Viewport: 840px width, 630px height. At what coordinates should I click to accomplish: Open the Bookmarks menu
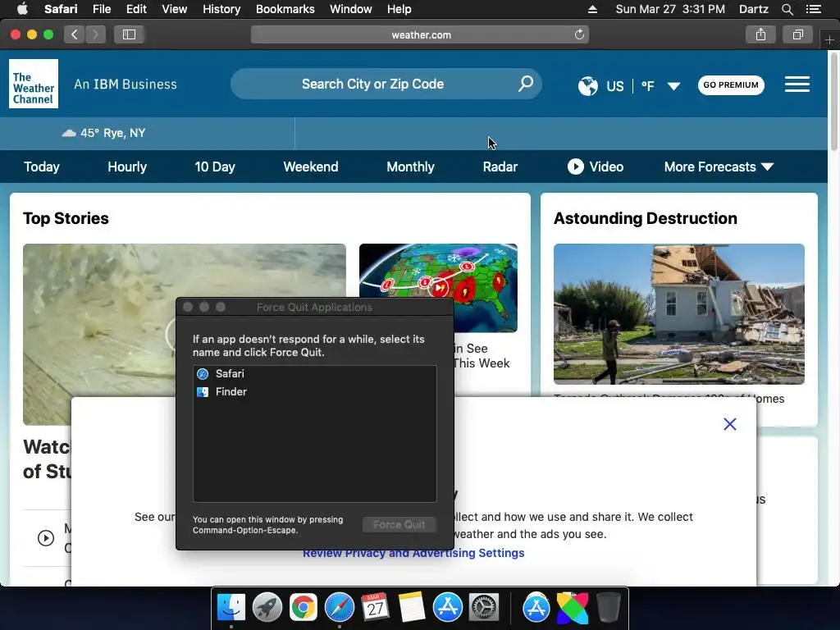(x=285, y=9)
